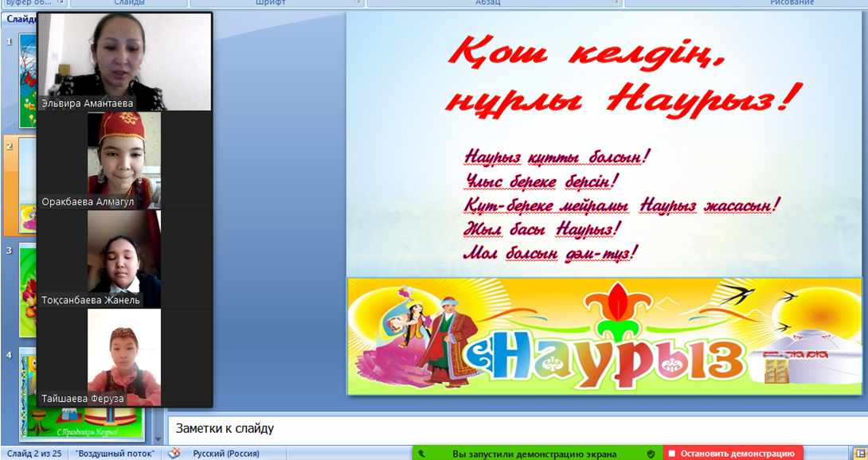Click Эльвира Амантаева's video tile
Screen dimensions: 868x460
[x=124, y=61]
